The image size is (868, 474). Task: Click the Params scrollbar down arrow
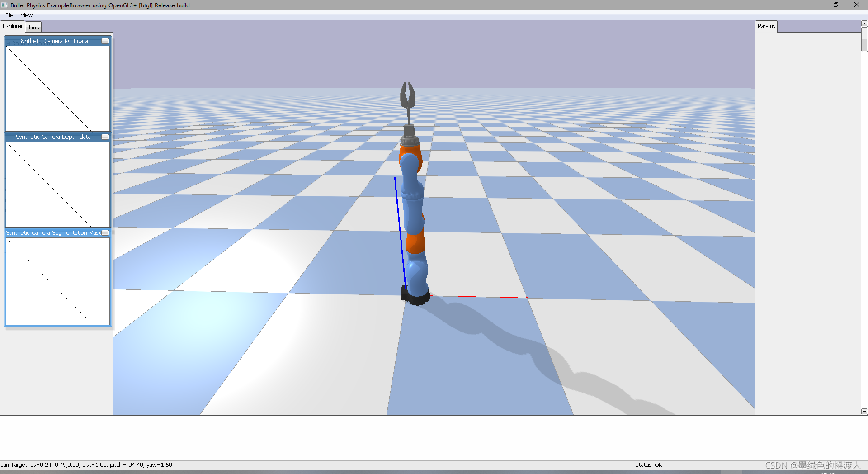(x=864, y=412)
